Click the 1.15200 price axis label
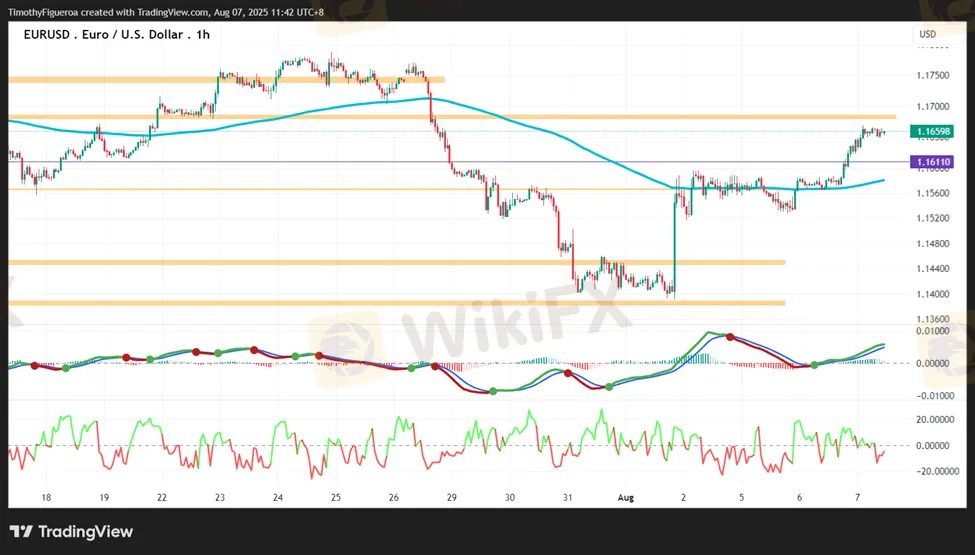 click(x=933, y=218)
